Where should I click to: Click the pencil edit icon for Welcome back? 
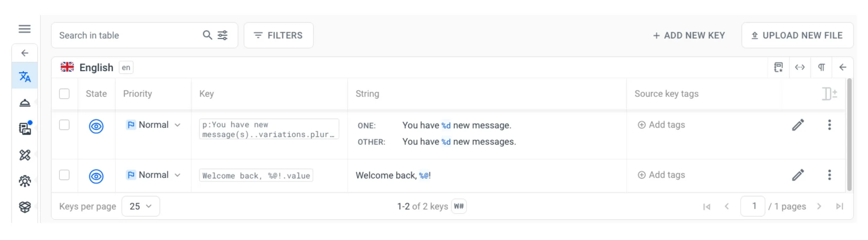[798, 175]
